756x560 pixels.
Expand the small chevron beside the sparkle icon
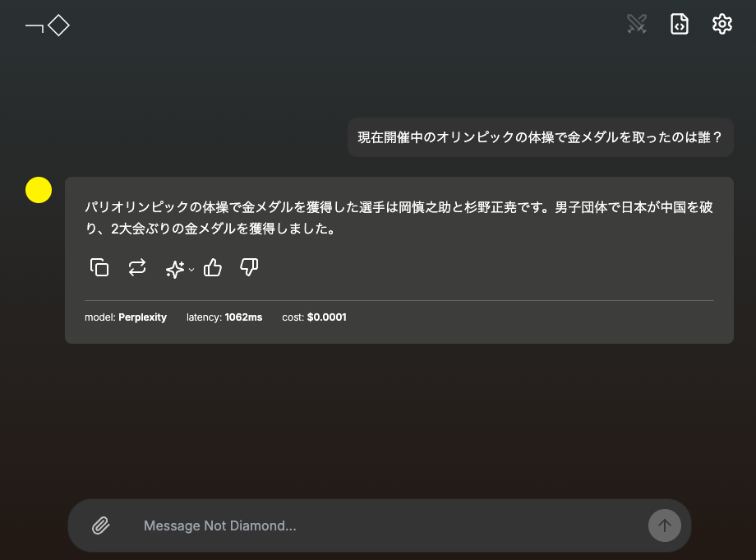(191, 270)
